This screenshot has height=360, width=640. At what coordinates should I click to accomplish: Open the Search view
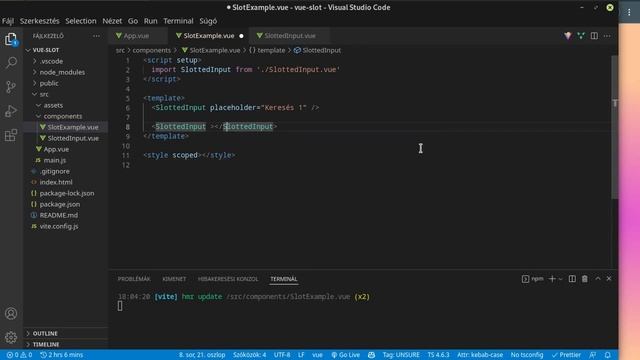tap(11, 62)
